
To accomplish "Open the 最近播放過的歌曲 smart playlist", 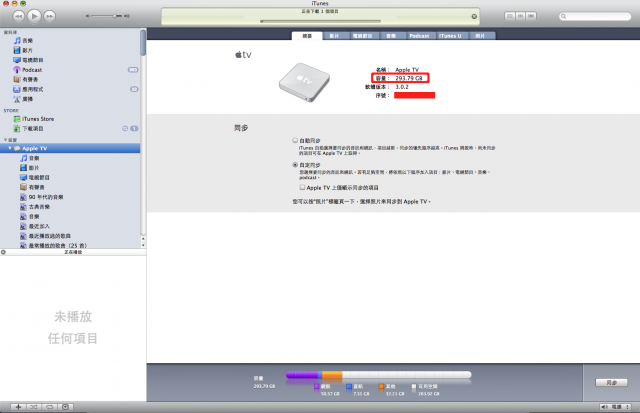I will click(x=45, y=236).
